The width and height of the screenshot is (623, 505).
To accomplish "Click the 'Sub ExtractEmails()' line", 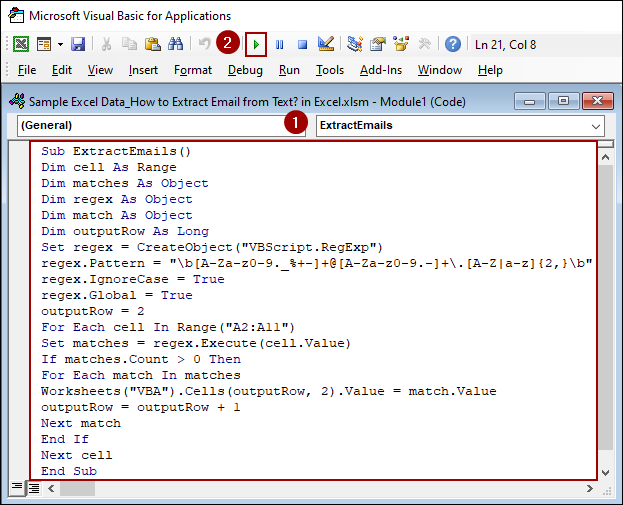I will click(x=116, y=151).
